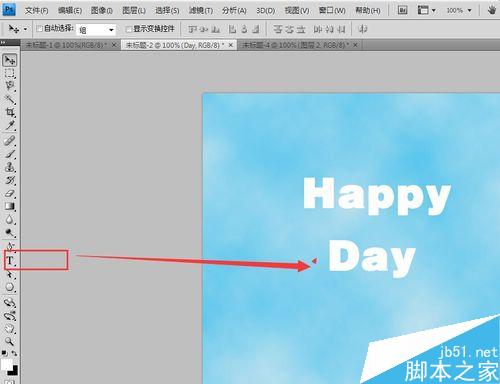
Task: Select the Brush tool
Action: pos(10,154)
